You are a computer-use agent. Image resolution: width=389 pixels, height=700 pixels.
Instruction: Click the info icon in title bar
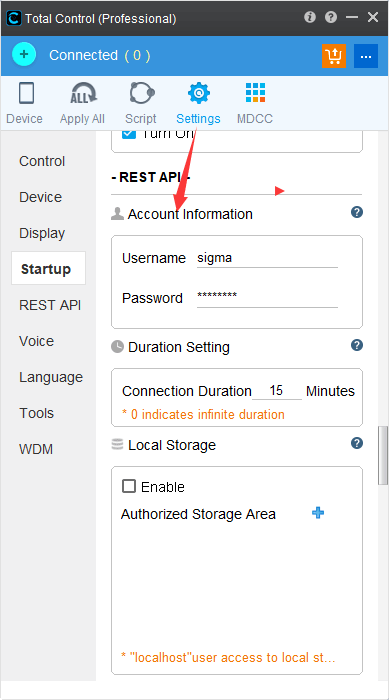tap(310, 17)
